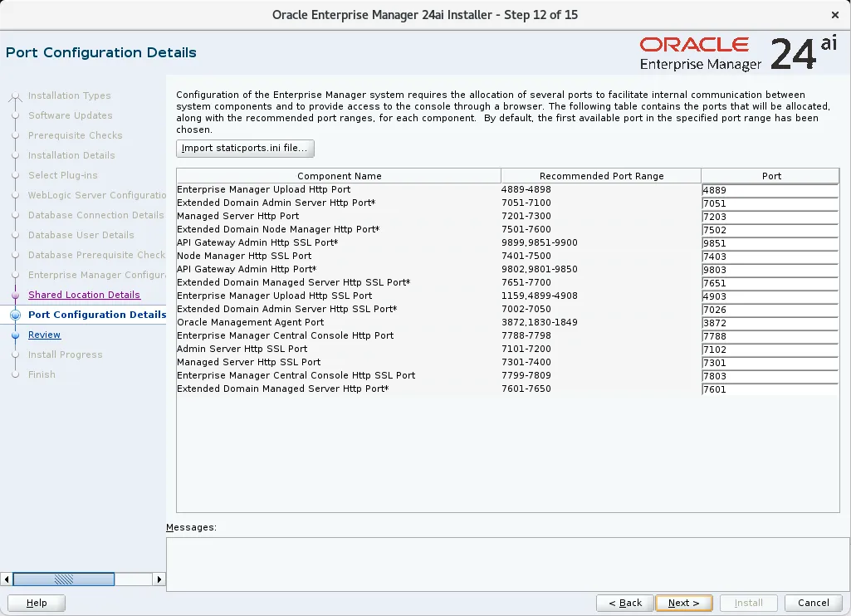The width and height of the screenshot is (851, 616).
Task: Go Back to the previous installer step
Action: click(x=624, y=603)
